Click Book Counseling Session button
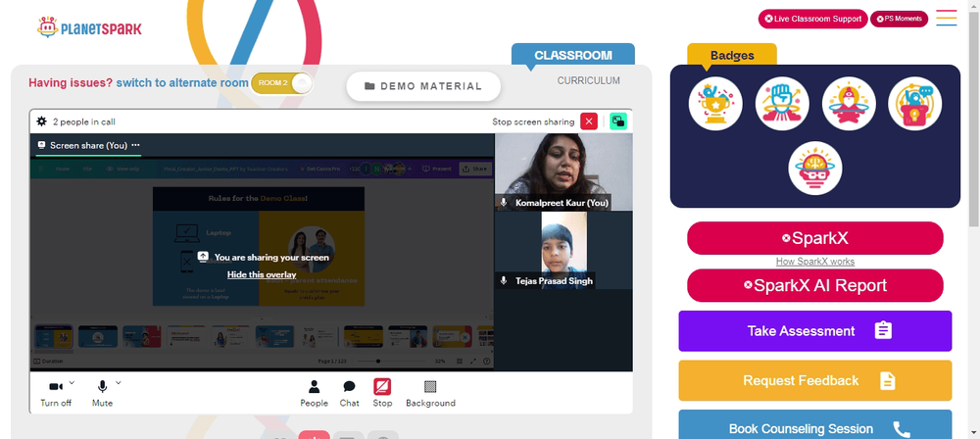 pyautogui.click(x=815, y=424)
